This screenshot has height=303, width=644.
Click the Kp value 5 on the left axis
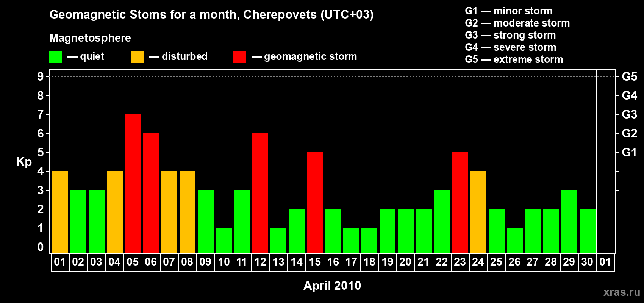pos(41,152)
